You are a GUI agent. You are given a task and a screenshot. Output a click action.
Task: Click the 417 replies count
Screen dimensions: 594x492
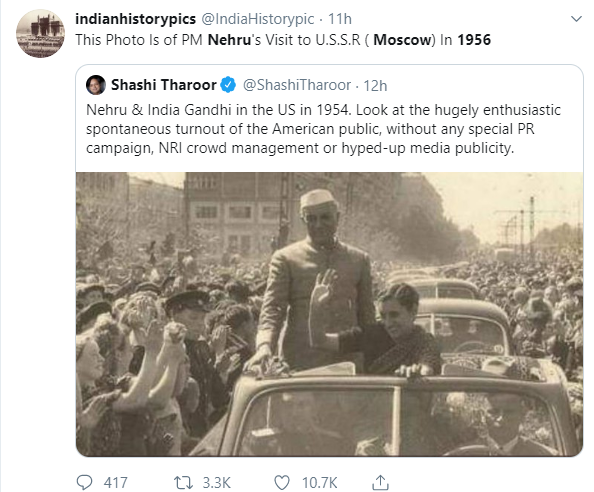[x=116, y=483]
